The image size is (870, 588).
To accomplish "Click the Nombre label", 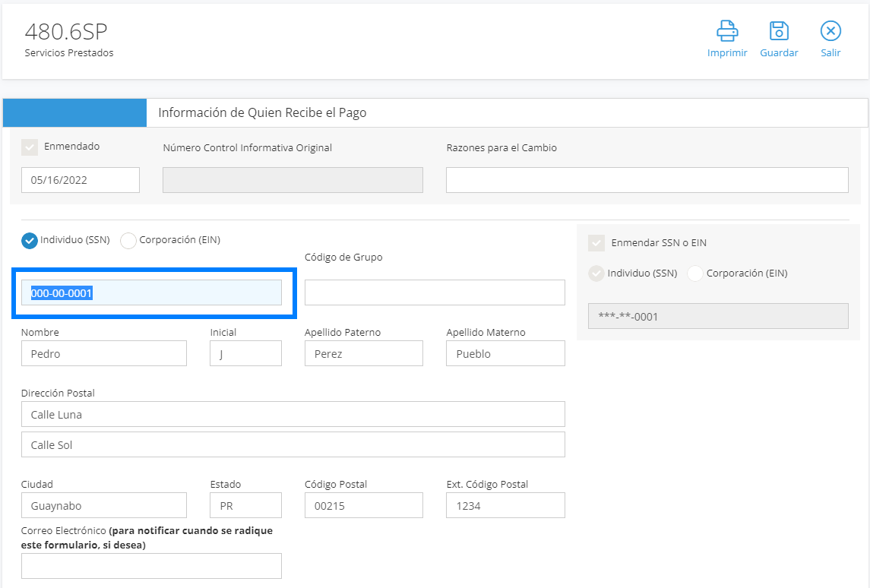I will (x=40, y=332).
